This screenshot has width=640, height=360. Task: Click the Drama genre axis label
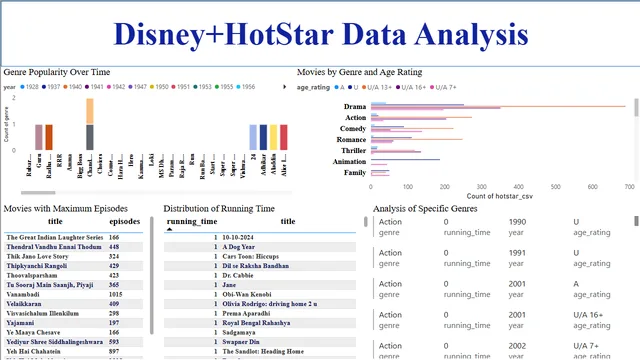point(355,107)
